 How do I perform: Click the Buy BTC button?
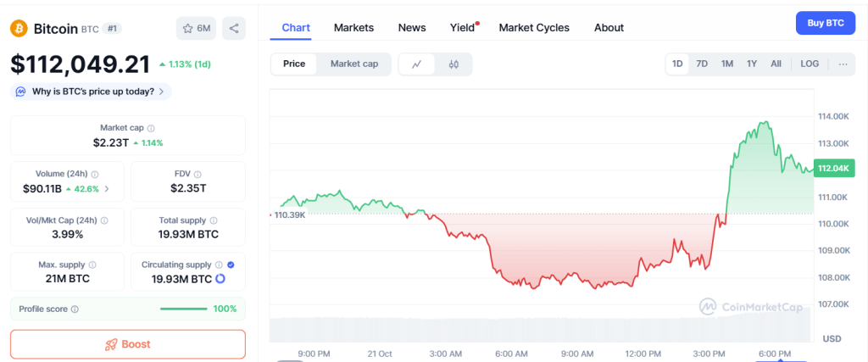(x=825, y=23)
